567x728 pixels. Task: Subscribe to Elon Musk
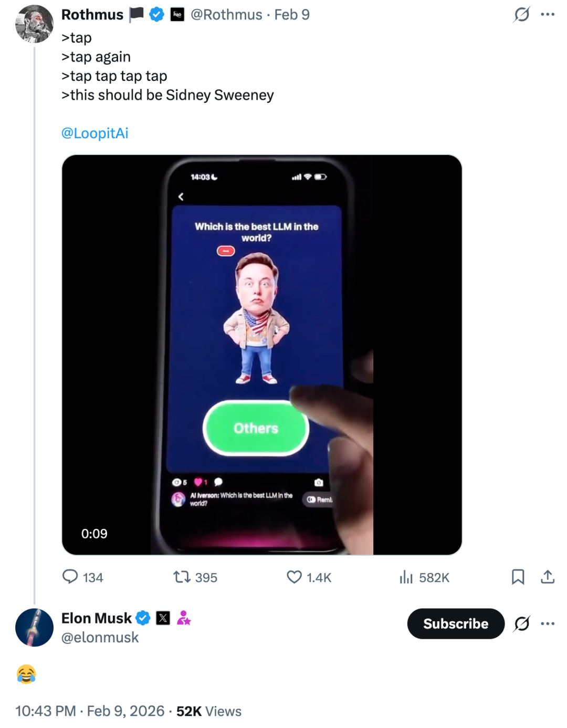click(456, 623)
